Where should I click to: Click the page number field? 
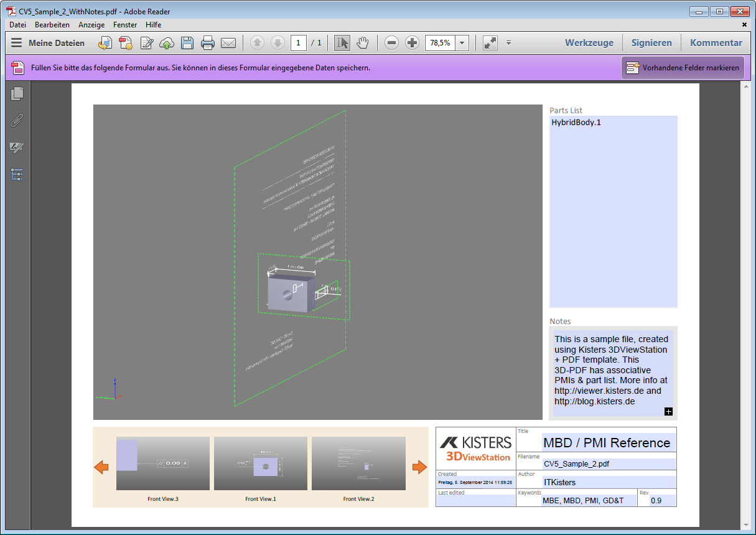299,43
